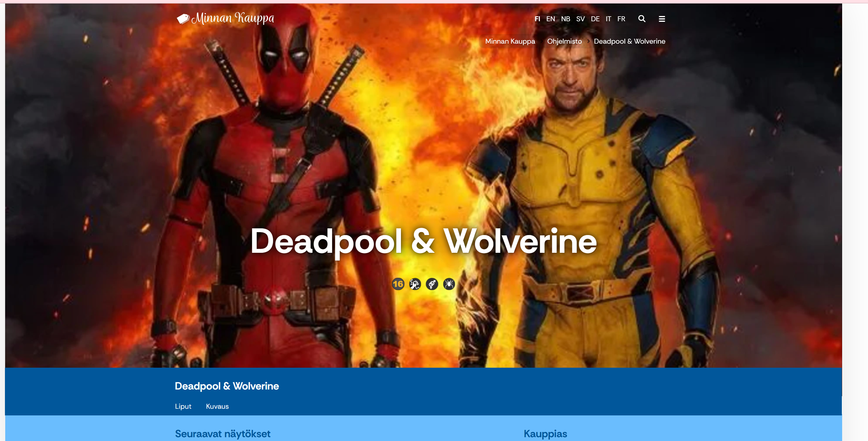Select the FI language option
Viewport: 868px width, 441px height.
click(537, 19)
